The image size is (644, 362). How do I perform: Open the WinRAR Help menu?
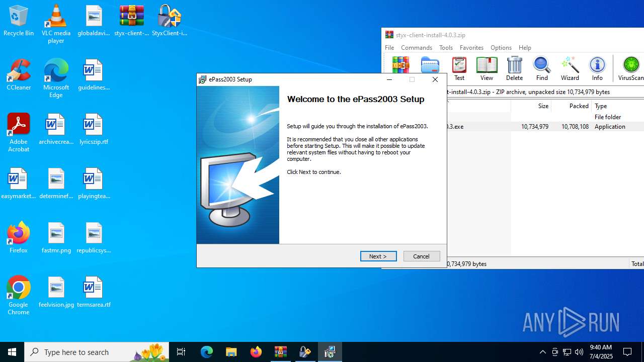click(x=525, y=47)
